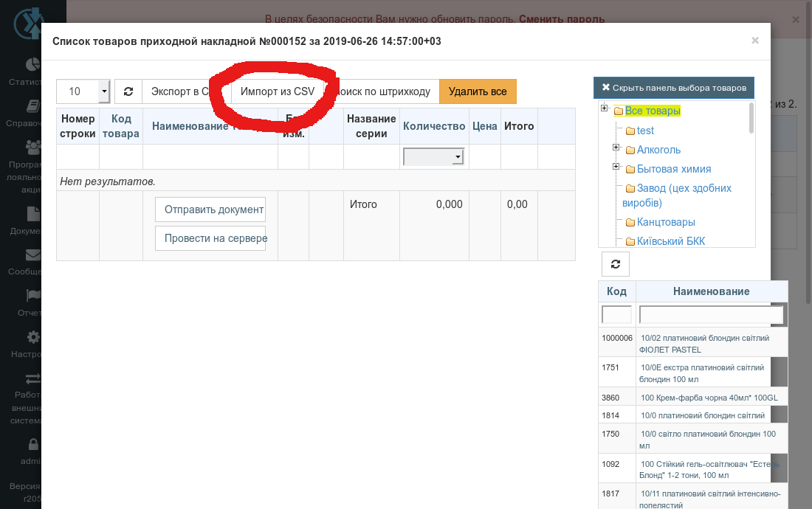
Task: Select the product row with code 1000006
Action: (693, 342)
